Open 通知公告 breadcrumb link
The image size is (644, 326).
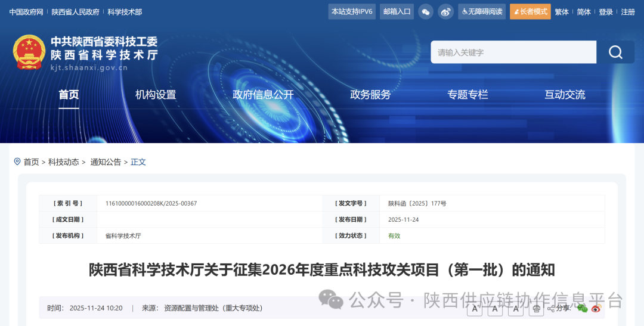(x=106, y=162)
